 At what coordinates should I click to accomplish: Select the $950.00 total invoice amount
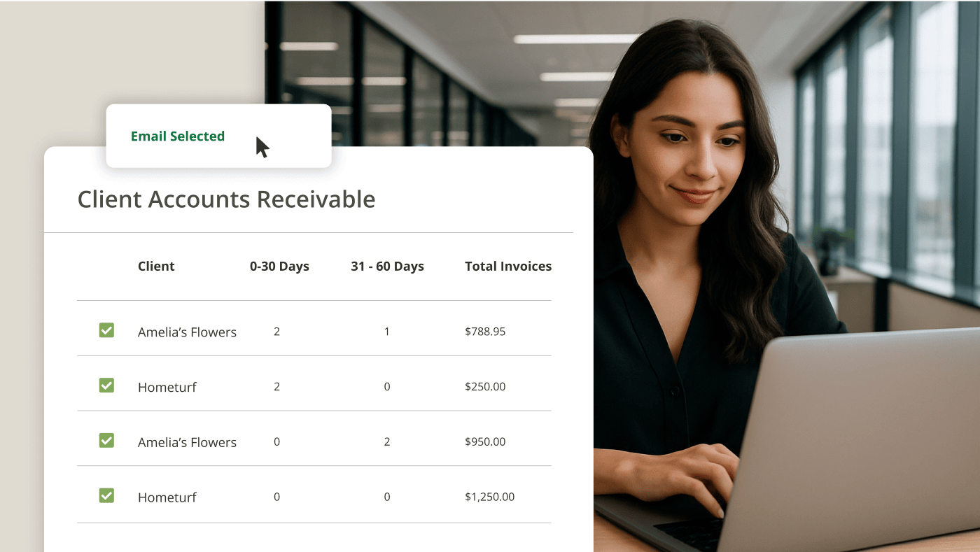tap(485, 442)
